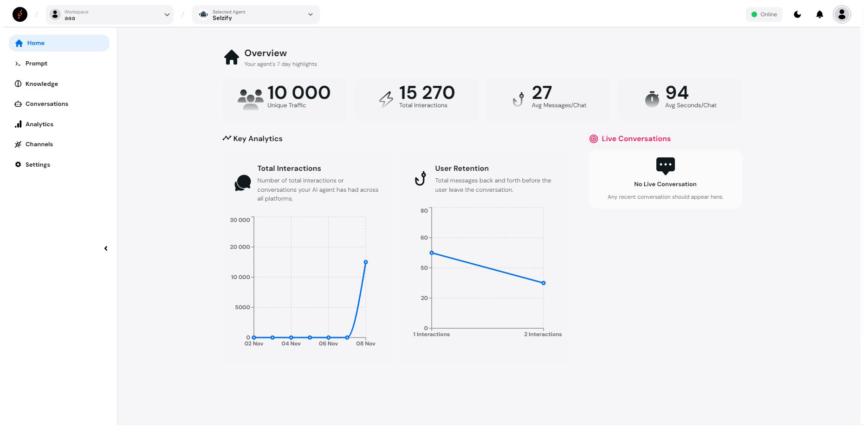Click the Overview title text
The image size is (868, 429).
(266, 53)
